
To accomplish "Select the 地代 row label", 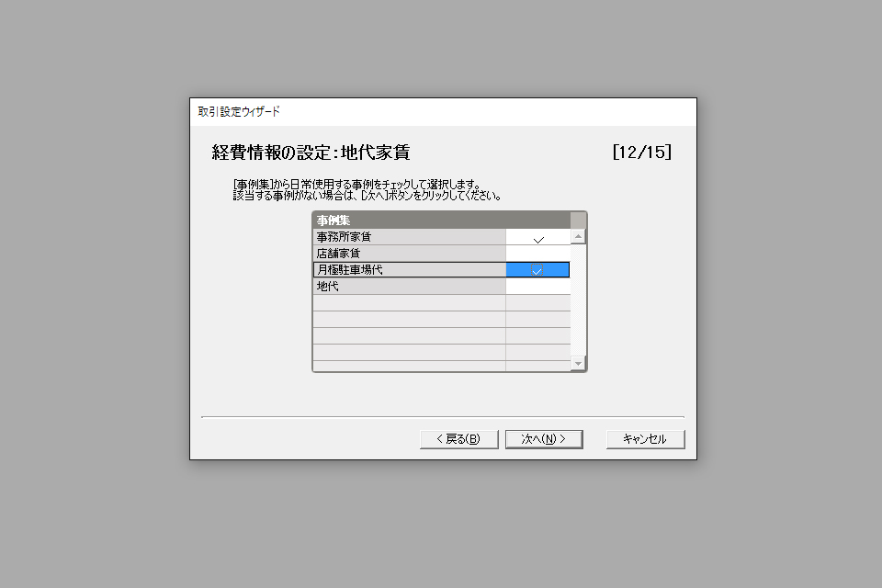I will coord(409,287).
